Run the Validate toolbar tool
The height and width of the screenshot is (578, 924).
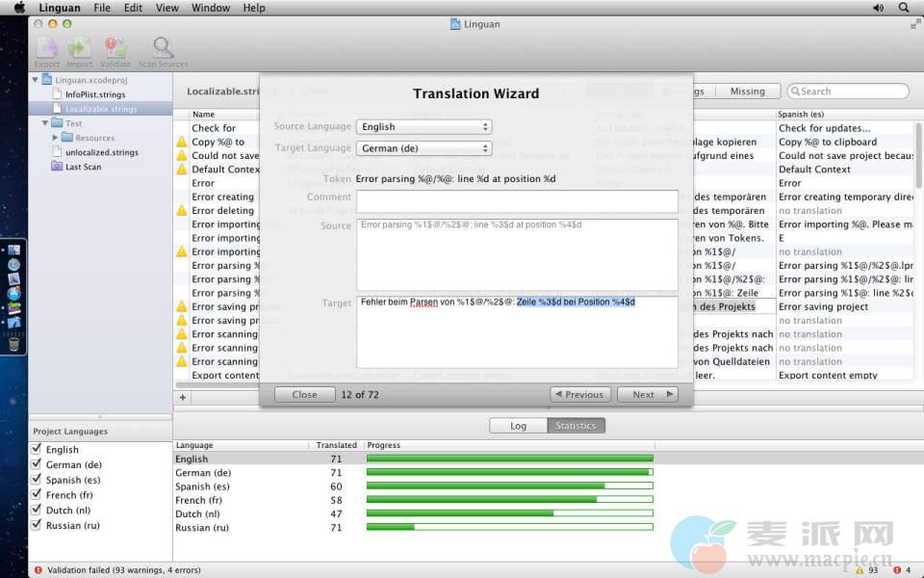(x=115, y=48)
